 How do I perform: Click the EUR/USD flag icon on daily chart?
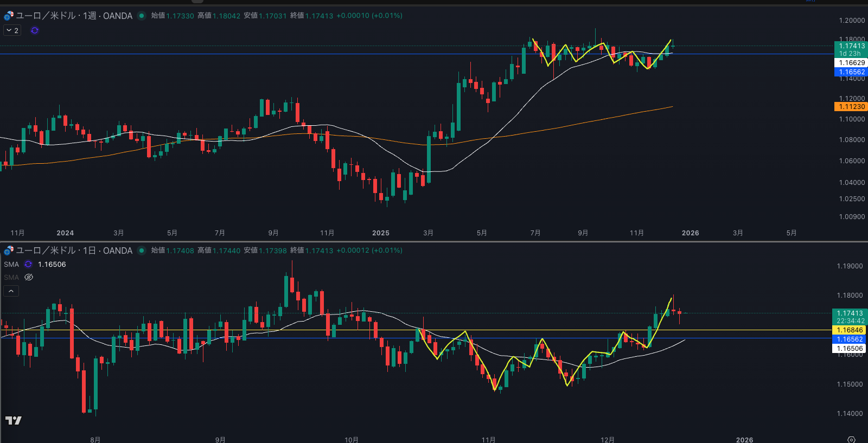click(x=9, y=251)
